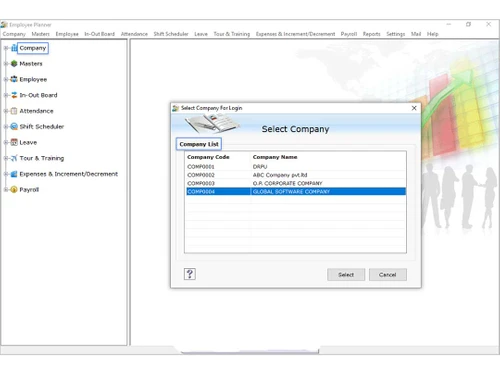Select Shift Scheduler label in tree

(42, 127)
